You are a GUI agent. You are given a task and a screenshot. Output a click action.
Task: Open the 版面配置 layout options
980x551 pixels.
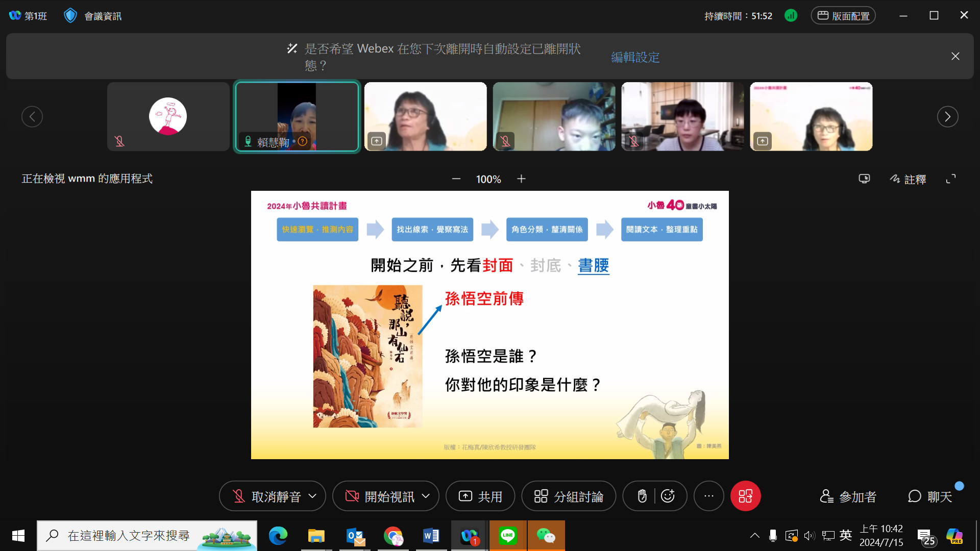pyautogui.click(x=843, y=16)
